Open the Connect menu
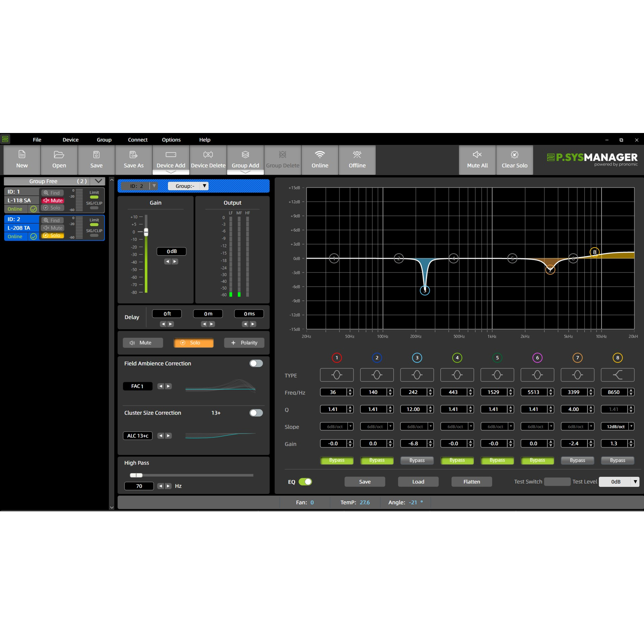The width and height of the screenshot is (644, 644). (138, 140)
